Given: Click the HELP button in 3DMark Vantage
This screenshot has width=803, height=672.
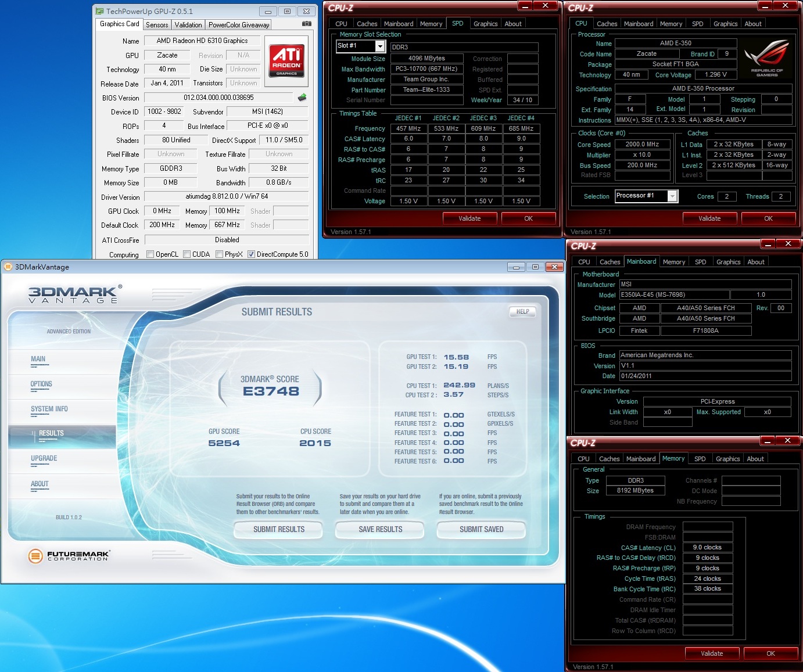Looking at the screenshot, I should pos(522,311).
